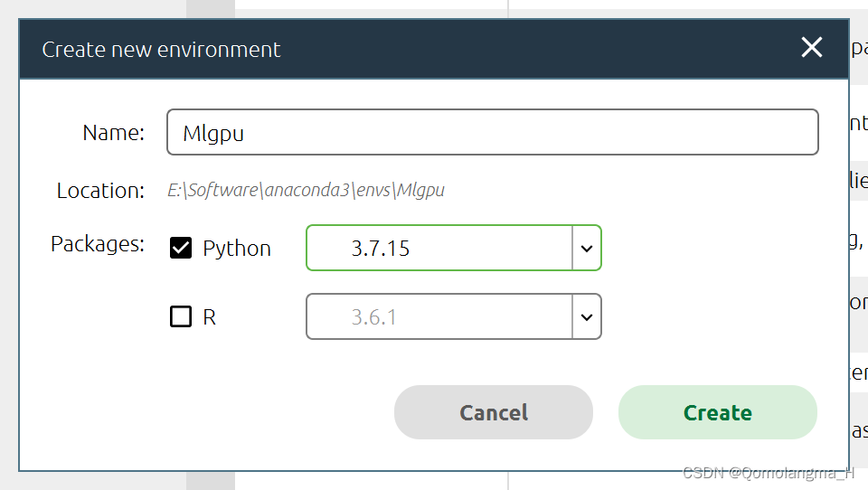The image size is (868, 490).
Task: Click the Name label
Action: coord(114,133)
